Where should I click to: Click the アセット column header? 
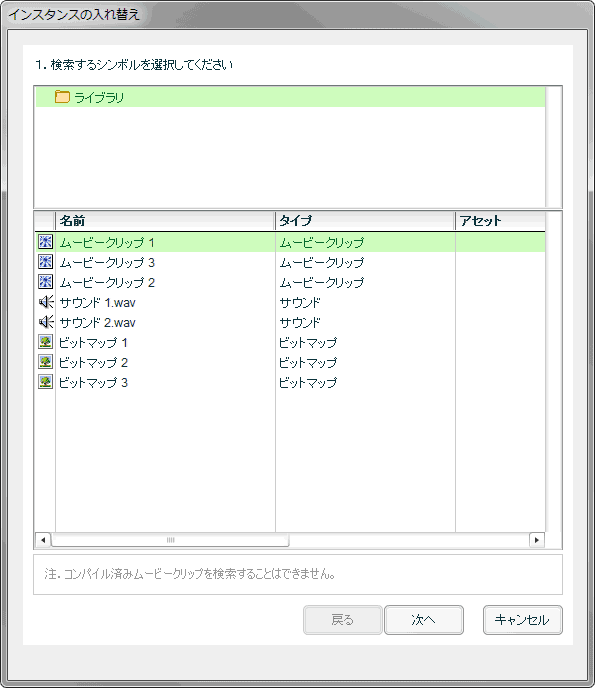[x=500, y=221]
